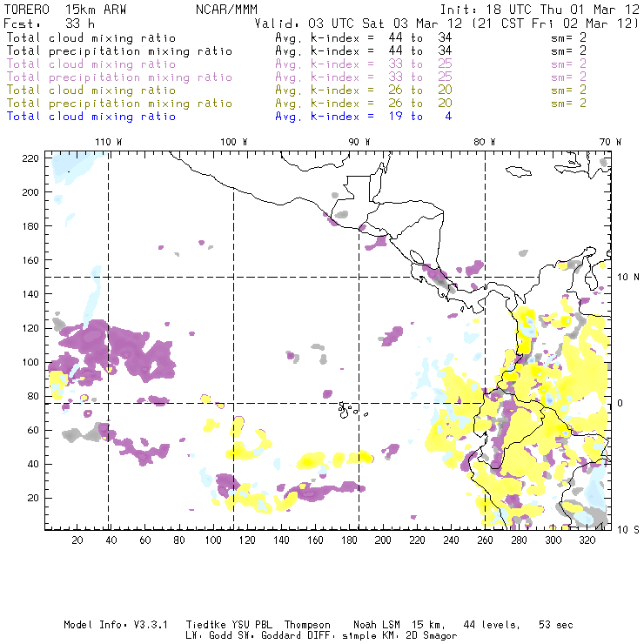Screen dimensions: 644x644
Task: Click the '70 W' longitude label
Action: pyautogui.click(x=610, y=142)
